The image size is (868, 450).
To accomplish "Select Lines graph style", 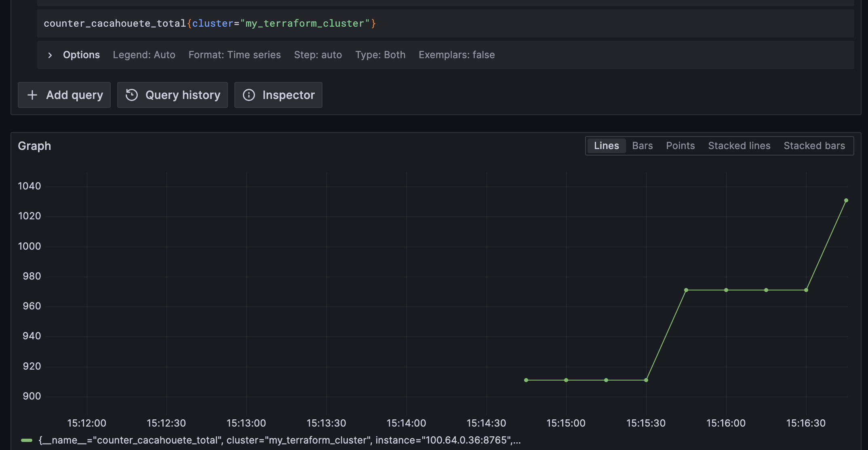I will coord(606,146).
